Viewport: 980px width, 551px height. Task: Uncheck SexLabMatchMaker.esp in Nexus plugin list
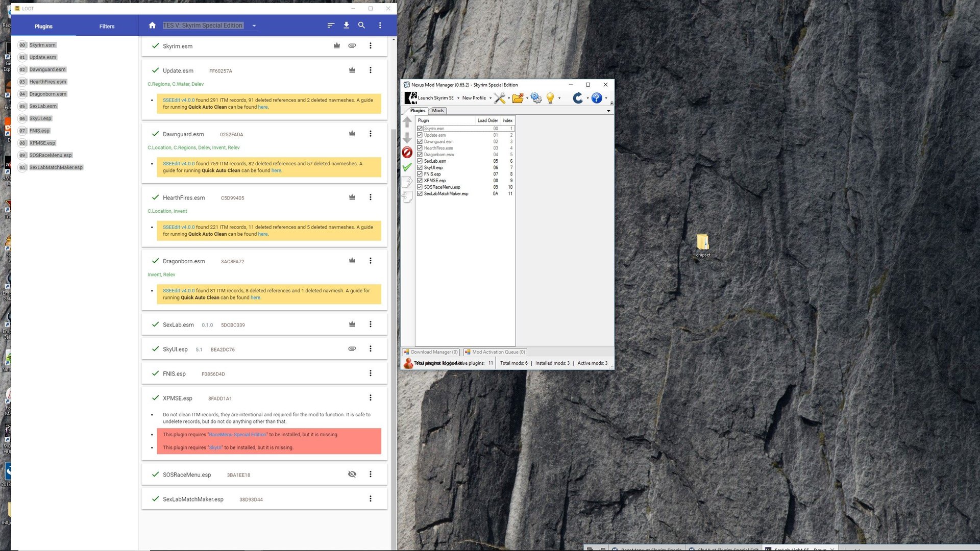420,193
